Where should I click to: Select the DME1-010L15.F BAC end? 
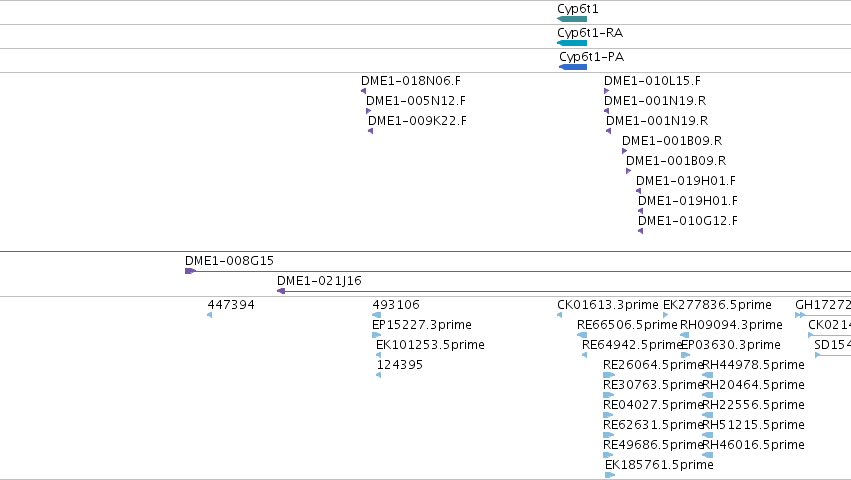[x=652, y=81]
